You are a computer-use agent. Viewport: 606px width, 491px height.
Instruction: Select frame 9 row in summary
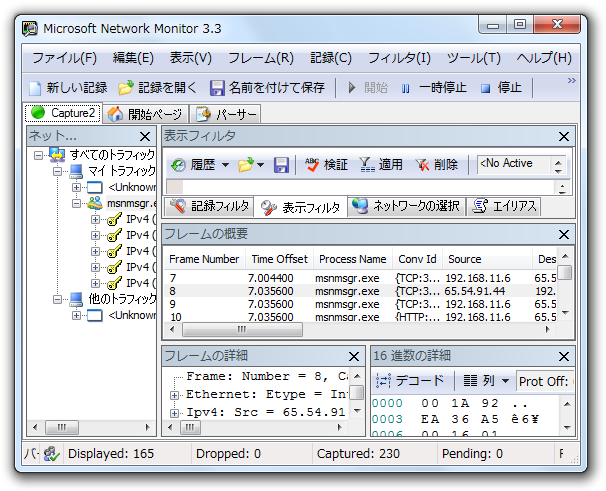coord(360,304)
